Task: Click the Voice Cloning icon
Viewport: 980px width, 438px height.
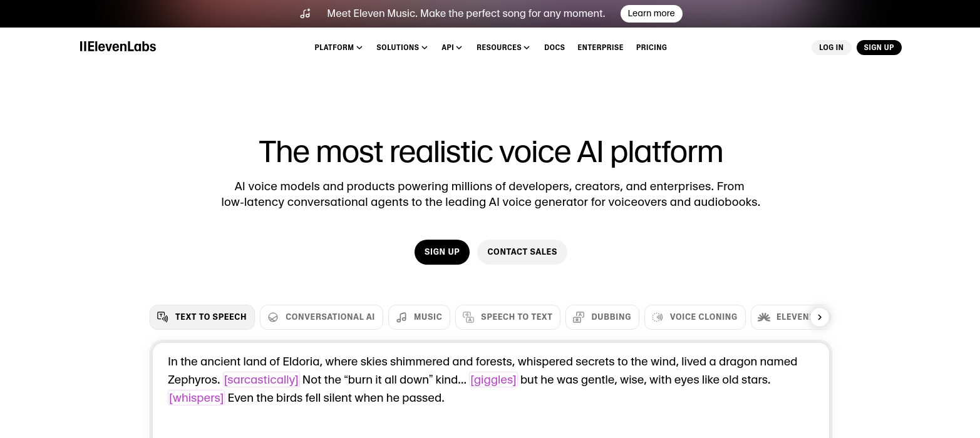Action: pos(658,317)
